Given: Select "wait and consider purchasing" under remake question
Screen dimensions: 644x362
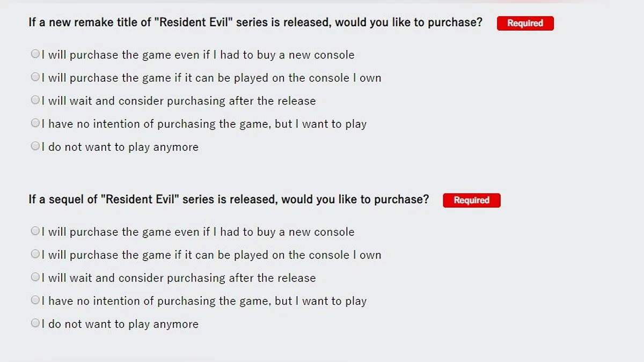Looking at the screenshot, I should [x=35, y=100].
